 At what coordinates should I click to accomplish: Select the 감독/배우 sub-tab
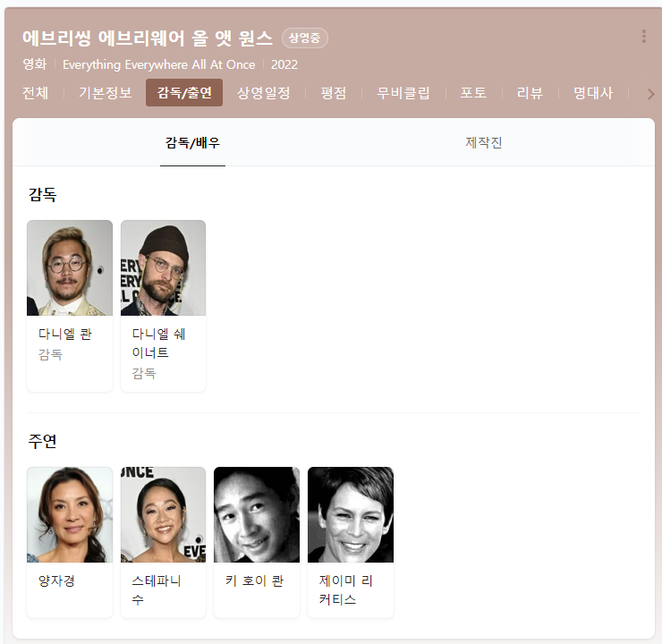192,142
